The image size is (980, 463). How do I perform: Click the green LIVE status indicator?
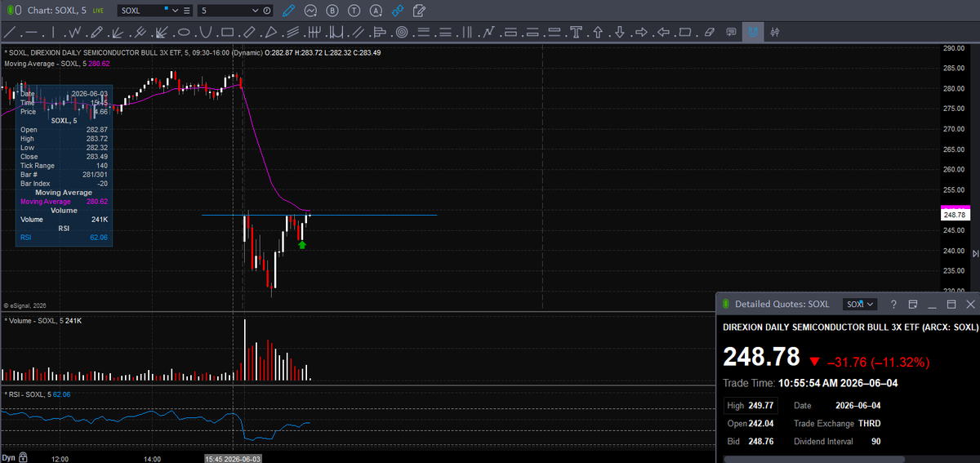click(x=98, y=11)
